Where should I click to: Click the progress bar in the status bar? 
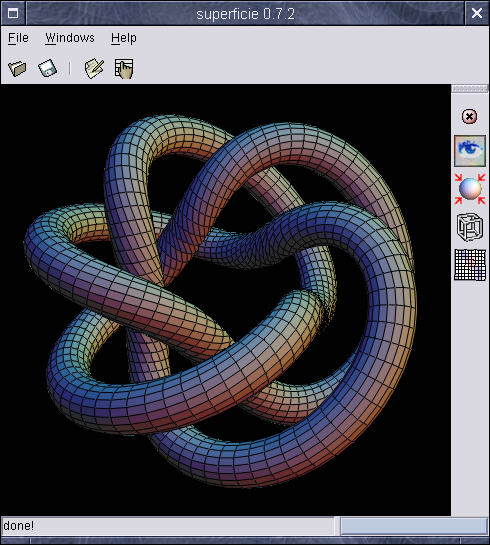pos(414,526)
